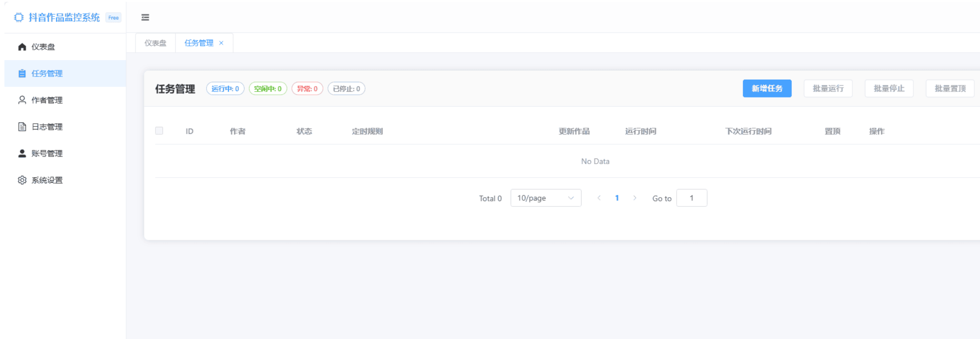Open the 10/page page size dropdown
This screenshot has width=980, height=339.
click(546, 198)
